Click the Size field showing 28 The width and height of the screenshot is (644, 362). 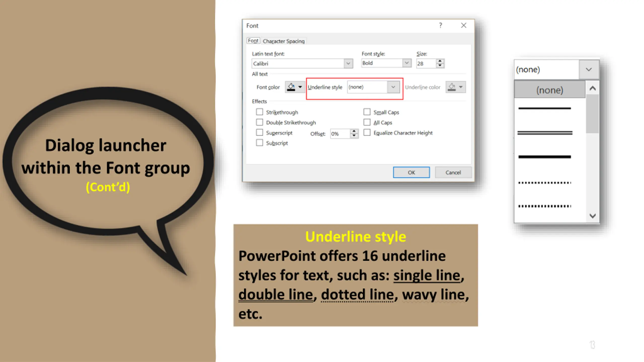[426, 63]
